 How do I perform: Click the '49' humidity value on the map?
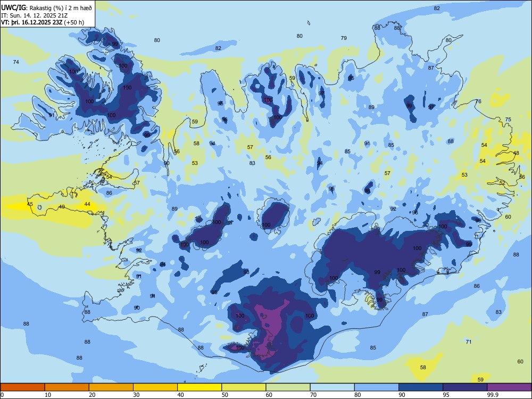pyautogui.click(x=62, y=206)
